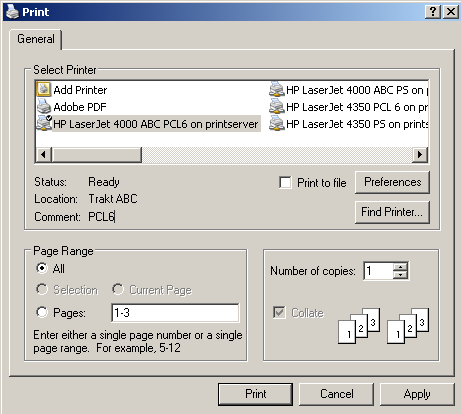Click the Find Printer button
Viewport: 461px width, 414px height.
[392, 212]
